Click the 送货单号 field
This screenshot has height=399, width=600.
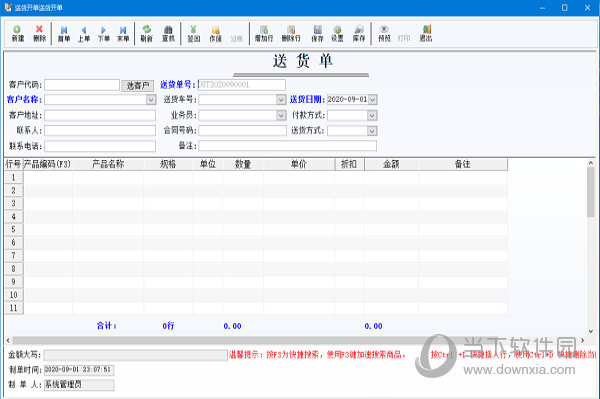click(241, 85)
